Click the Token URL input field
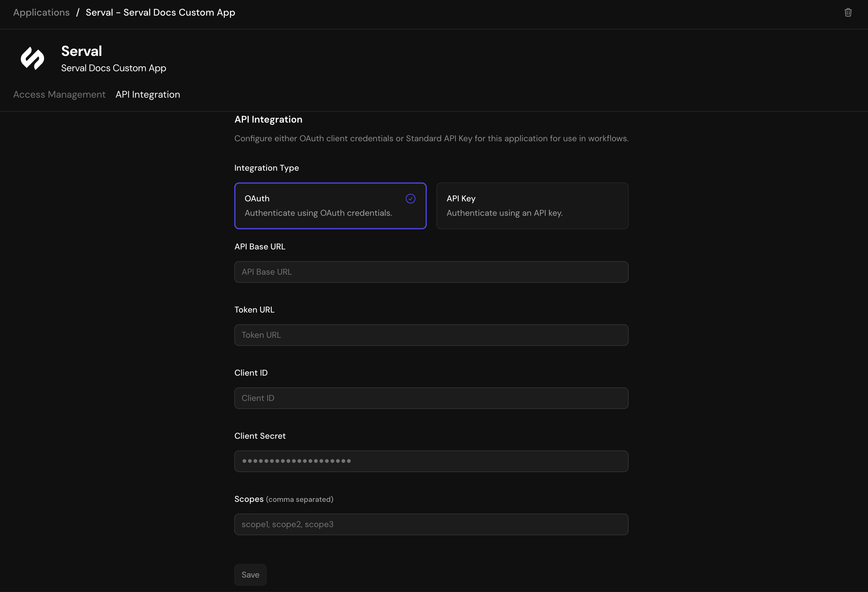 pos(431,335)
